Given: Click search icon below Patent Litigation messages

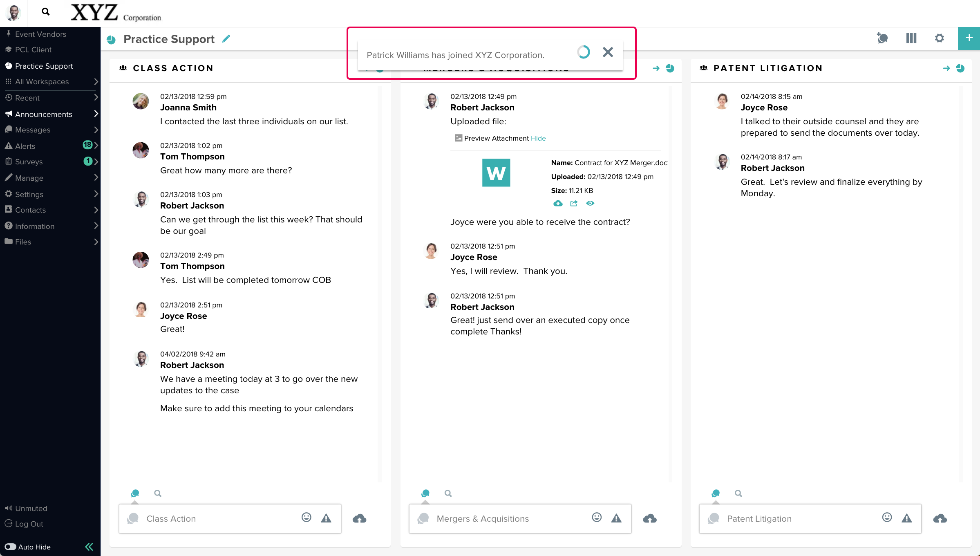Looking at the screenshot, I should tap(738, 493).
